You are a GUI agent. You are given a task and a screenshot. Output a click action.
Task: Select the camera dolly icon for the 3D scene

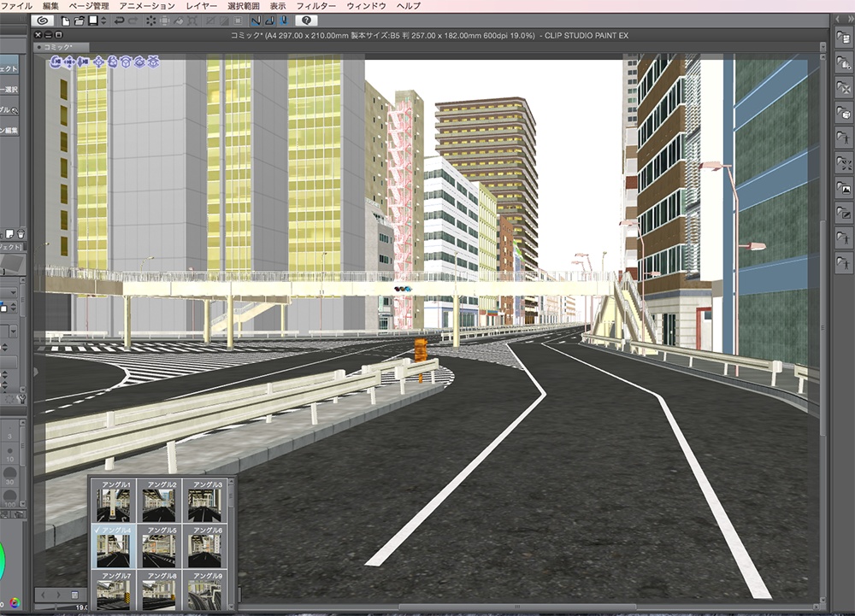82,62
